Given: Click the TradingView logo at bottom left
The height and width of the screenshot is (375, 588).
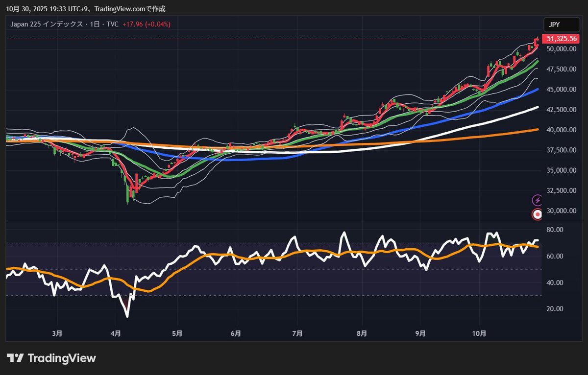Looking at the screenshot, I should coord(51,358).
